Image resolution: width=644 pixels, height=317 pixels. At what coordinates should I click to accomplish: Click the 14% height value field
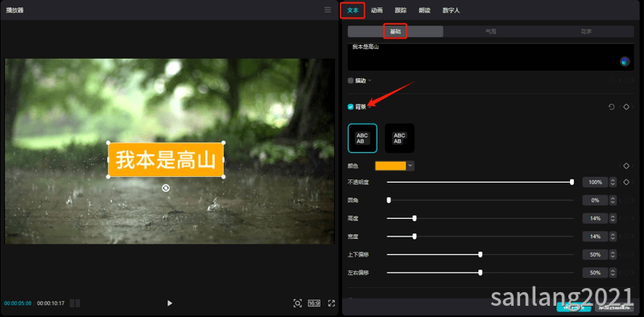[x=595, y=218]
